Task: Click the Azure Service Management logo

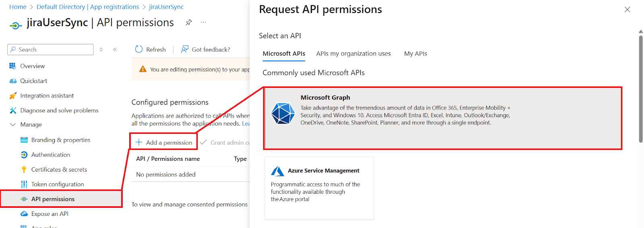Action: click(278, 171)
